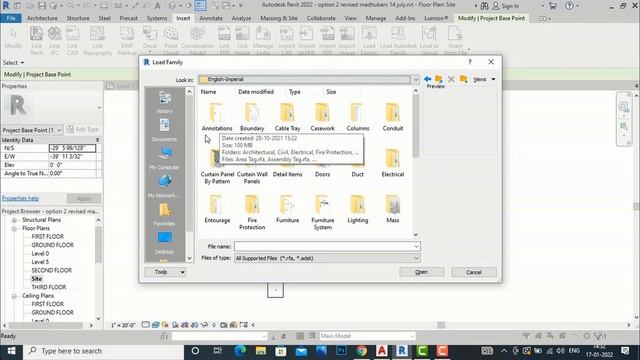Click the Cancel button in Load Family
Screen dimensions: 640x360
pyautogui.click(x=474, y=272)
